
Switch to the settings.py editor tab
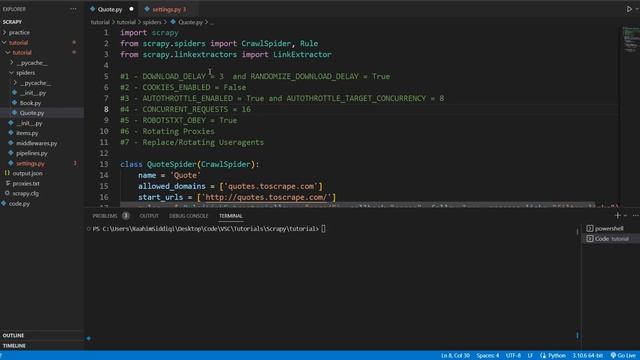(168, 9)
